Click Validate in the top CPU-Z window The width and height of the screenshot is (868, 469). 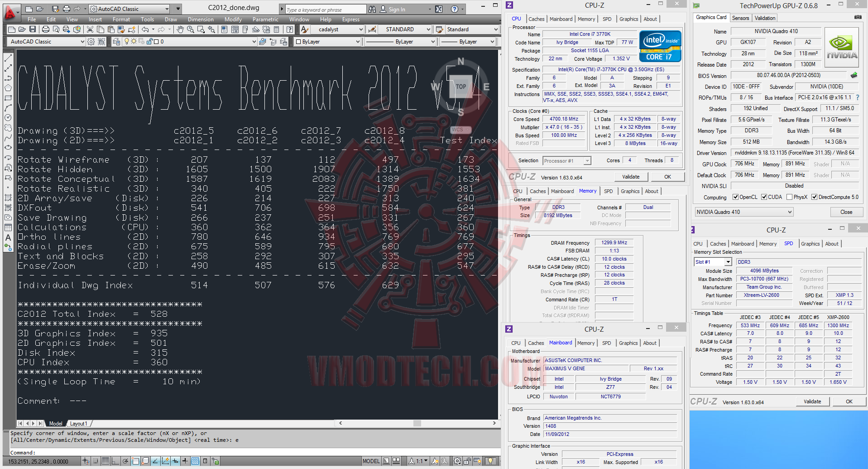click(x=631, y=177)
